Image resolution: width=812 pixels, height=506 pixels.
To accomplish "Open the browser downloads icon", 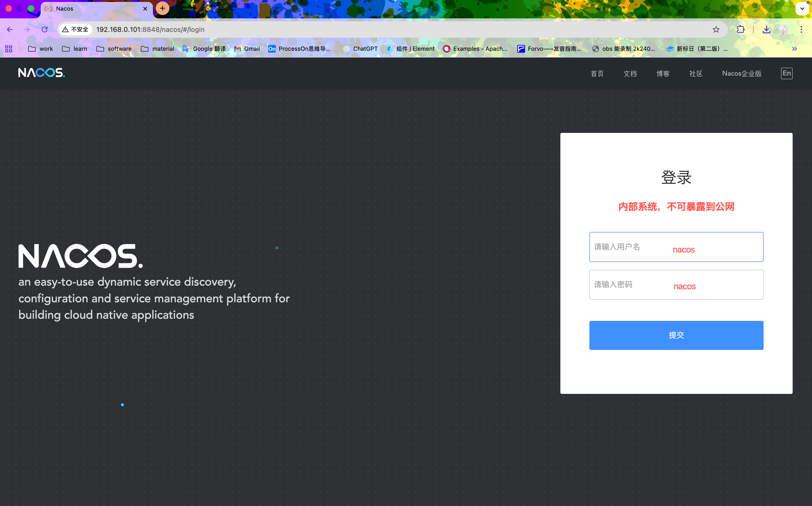I will coord(766,29).
